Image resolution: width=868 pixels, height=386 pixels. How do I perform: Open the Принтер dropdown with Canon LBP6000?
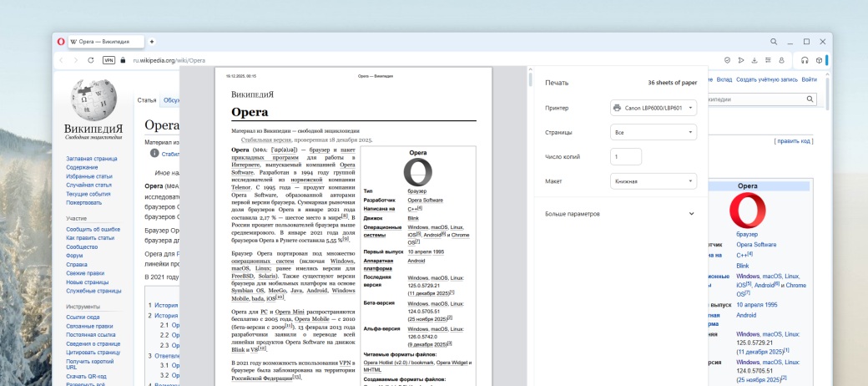653,108
